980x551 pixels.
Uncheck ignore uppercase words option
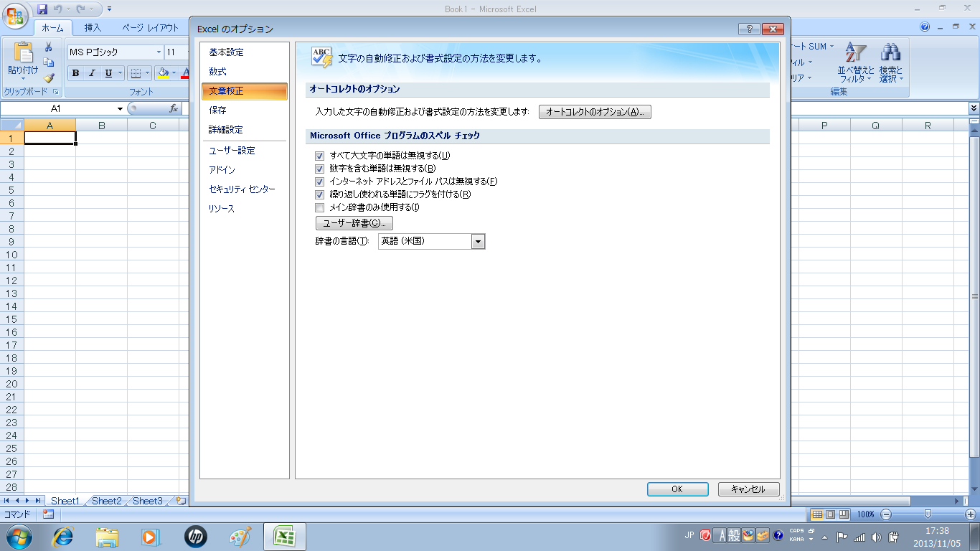(320, 156)
